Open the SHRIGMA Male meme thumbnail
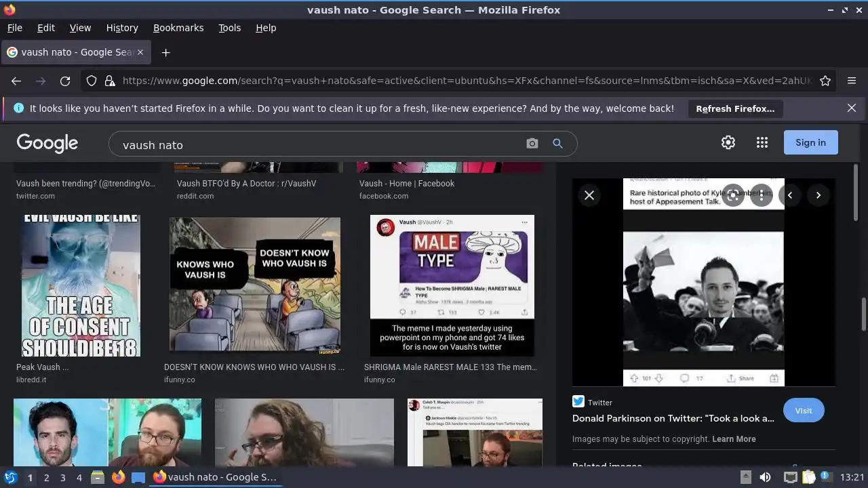Screen dimensions: 868x488 pos(452,286)
